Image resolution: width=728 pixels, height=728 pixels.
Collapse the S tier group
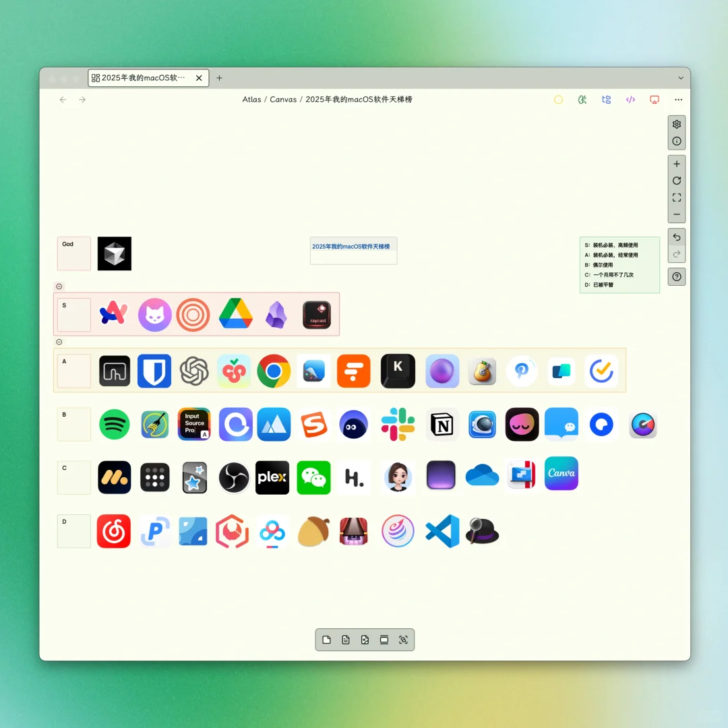pyautogui.click(x=59, y=286)
